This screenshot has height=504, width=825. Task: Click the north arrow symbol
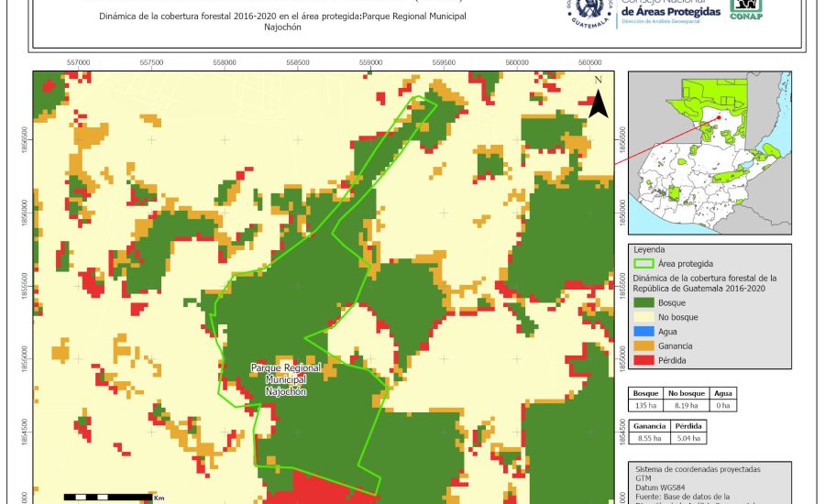click(x=598, y=98)
